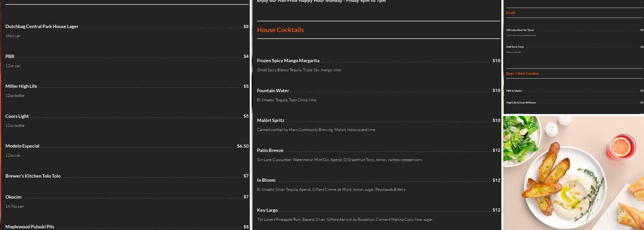Select Off Color Beer for Tacos
This screenshot has height=230, width=644.
pyautogui.click(x=520, y=30)
